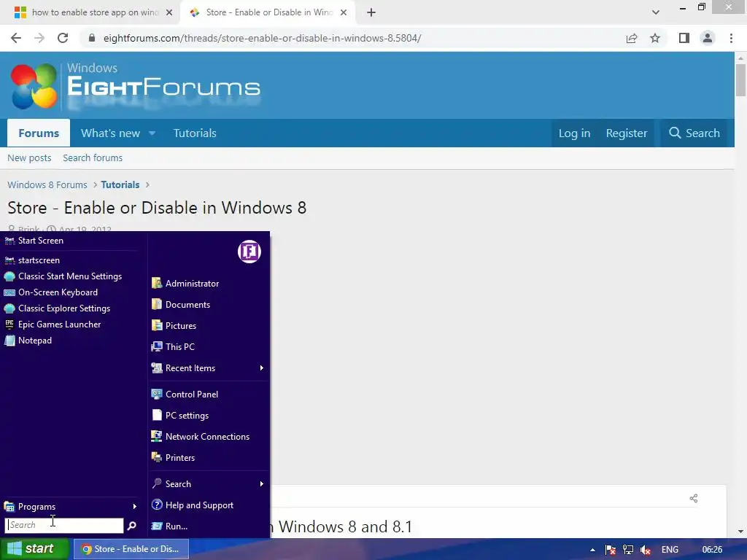Open Chrome profile avatar
The image size is (747, 560).
pyautogui.click(x=708, y=38)
